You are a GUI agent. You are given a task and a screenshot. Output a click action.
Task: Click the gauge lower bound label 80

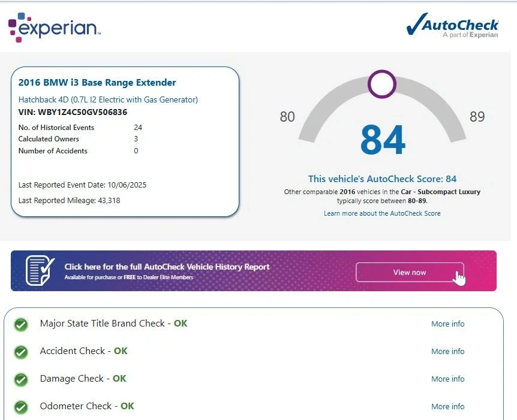point(287,117)
